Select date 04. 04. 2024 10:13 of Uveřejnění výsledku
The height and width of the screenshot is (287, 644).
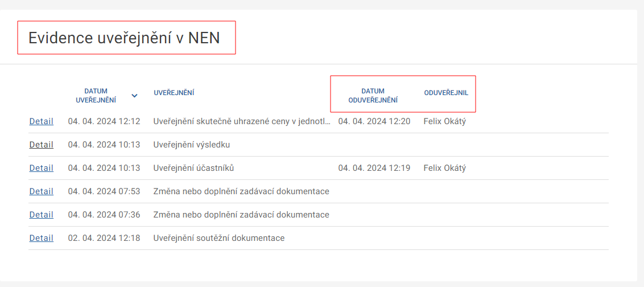tap(104, 145)
